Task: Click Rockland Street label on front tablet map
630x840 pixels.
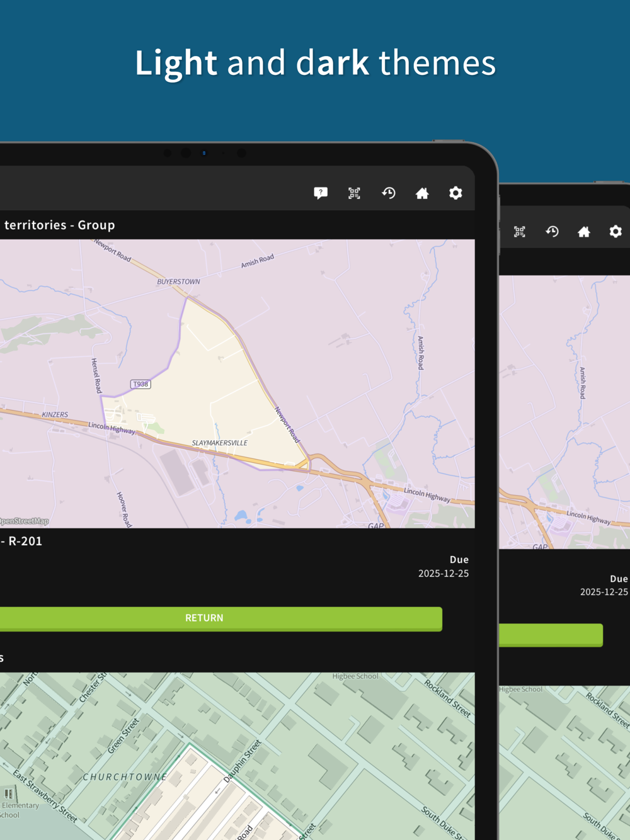Action: (447, 698)
